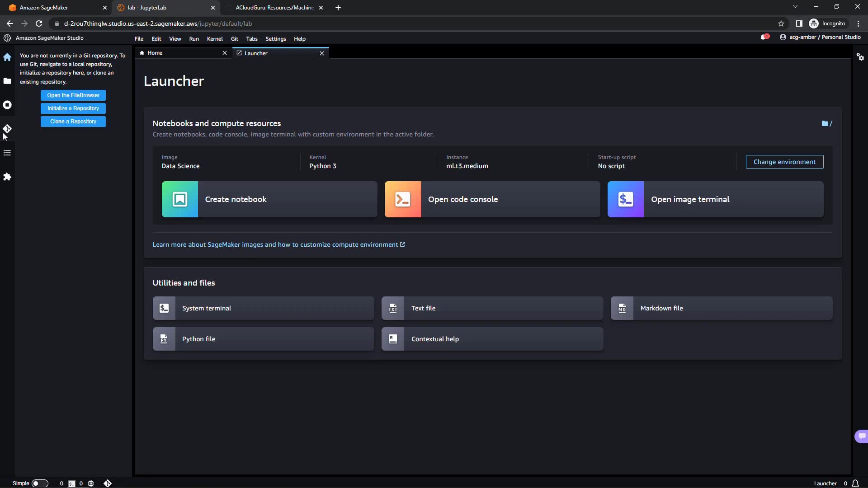Open the Settings menu
The image size is (868, 488).
(275, 39)
